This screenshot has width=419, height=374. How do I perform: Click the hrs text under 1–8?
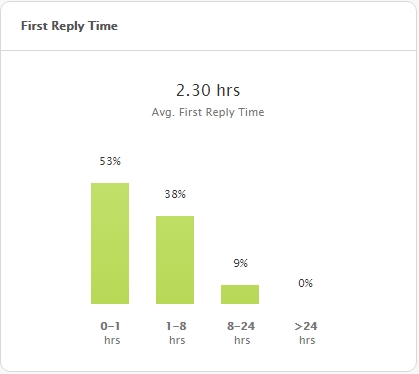(177, 340)
